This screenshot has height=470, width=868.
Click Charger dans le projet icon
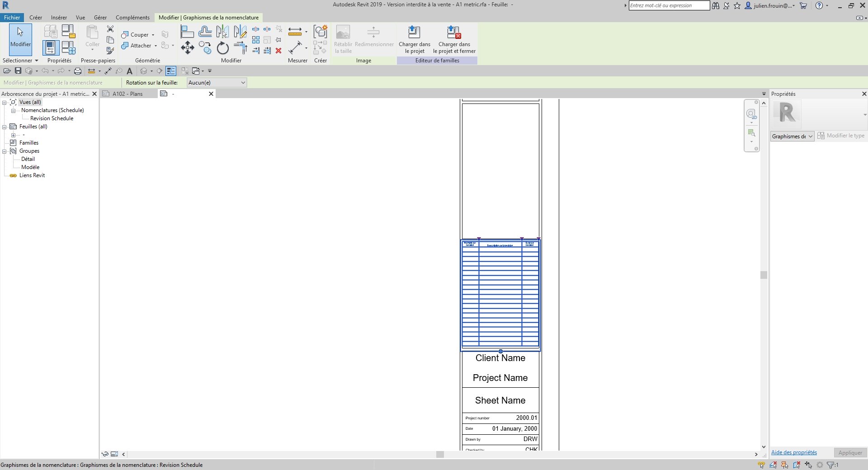[414, 33]
